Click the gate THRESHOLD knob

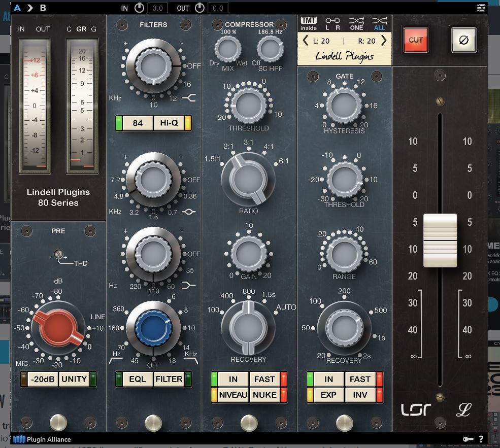(x=344, y=179)
